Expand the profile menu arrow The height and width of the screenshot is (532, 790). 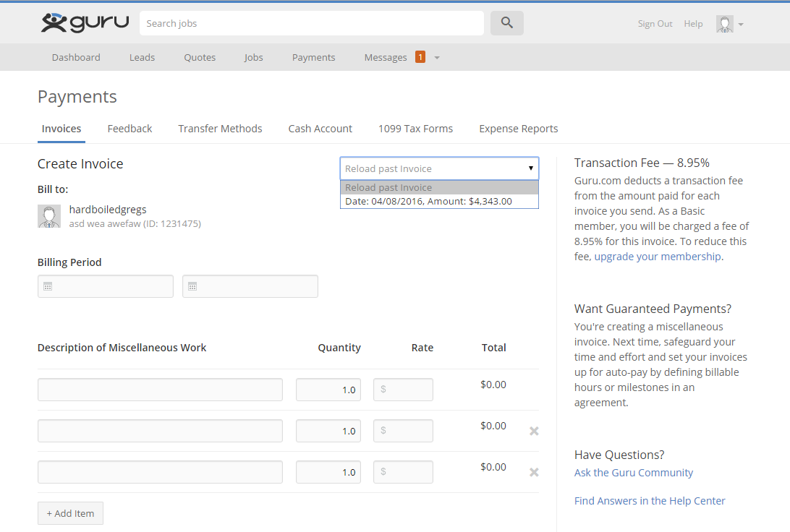tap(741, 24)
